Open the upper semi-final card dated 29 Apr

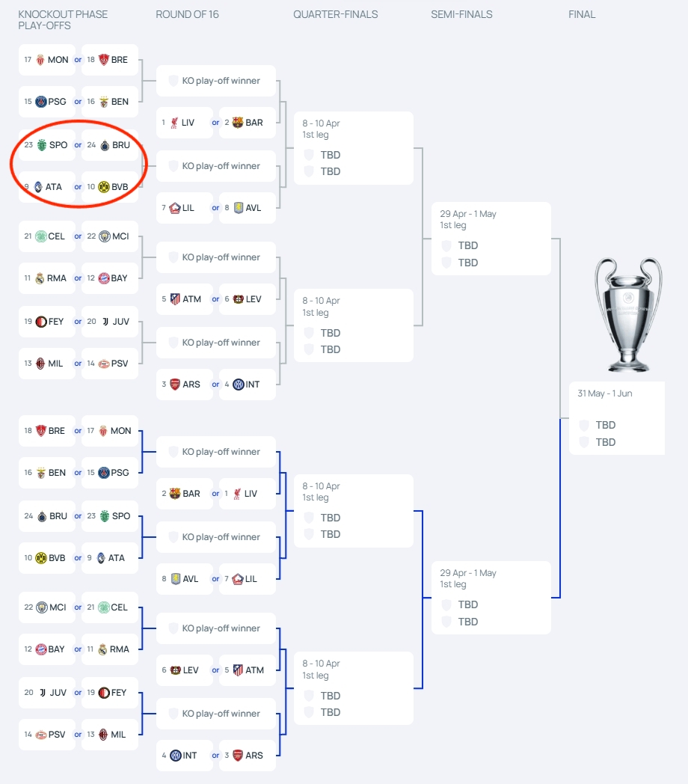pos(491,239)
